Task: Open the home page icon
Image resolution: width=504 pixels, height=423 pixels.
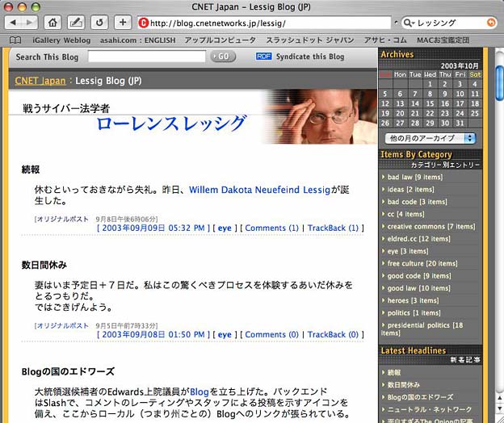Action: coord(52,23)
